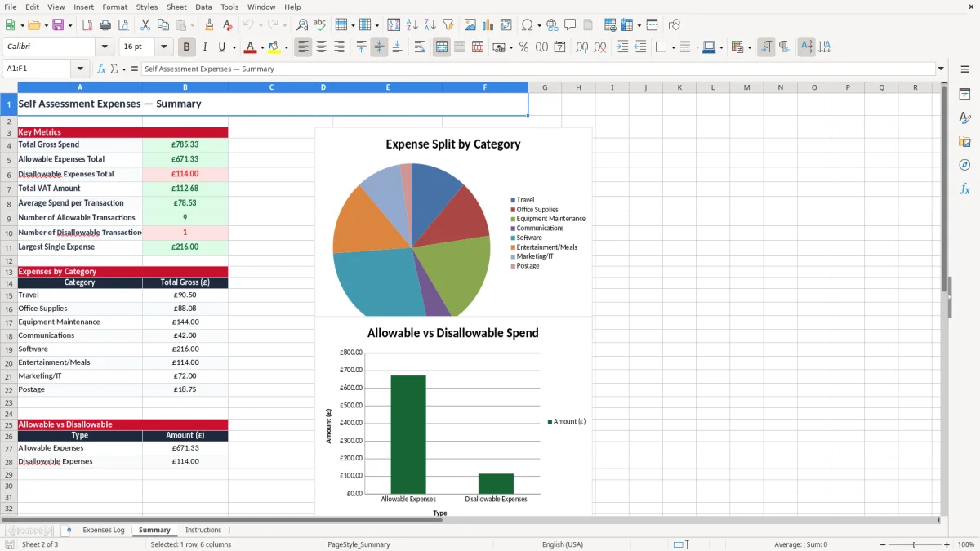Toggle Italic formatting

(205, 47)
